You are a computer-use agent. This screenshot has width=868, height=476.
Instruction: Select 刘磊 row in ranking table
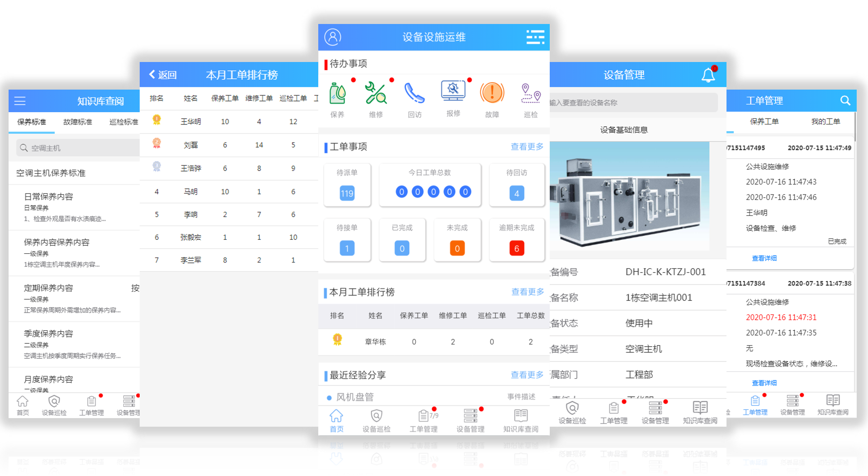[x=229, y=145]
